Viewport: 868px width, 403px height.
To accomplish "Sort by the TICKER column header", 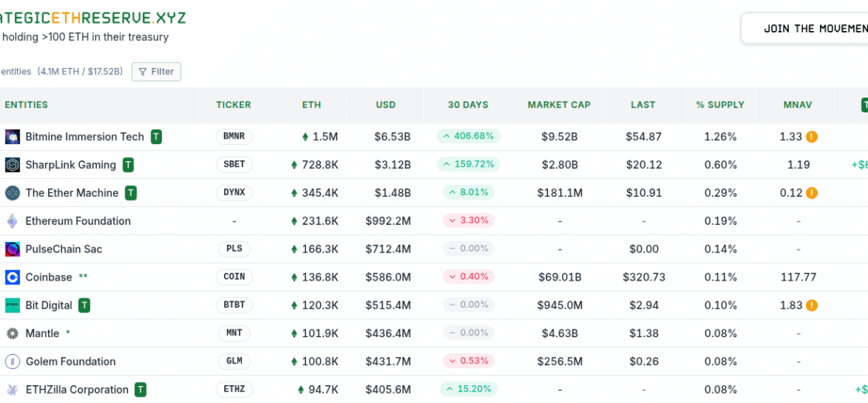I will (x=233, y=105).
